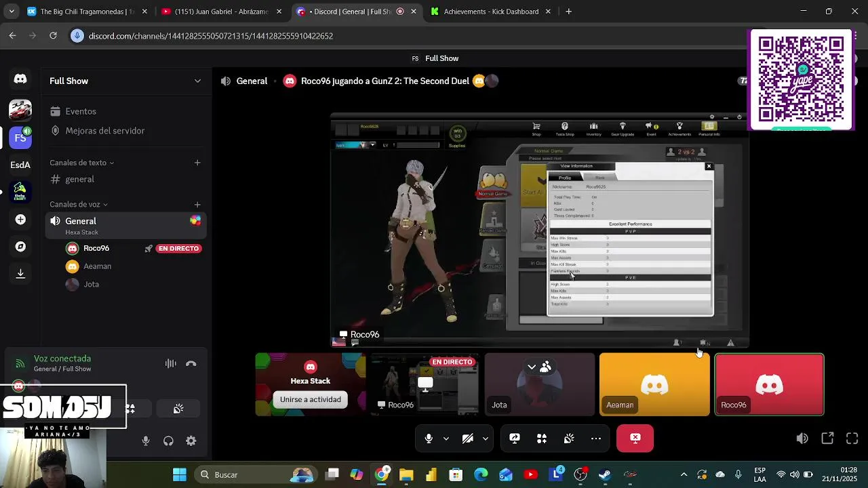Image resolution: width=868 pixels, height=488 pixels.
Task: Select Roco96 EN DIRECTO stream tile
Action: (425, 384)
